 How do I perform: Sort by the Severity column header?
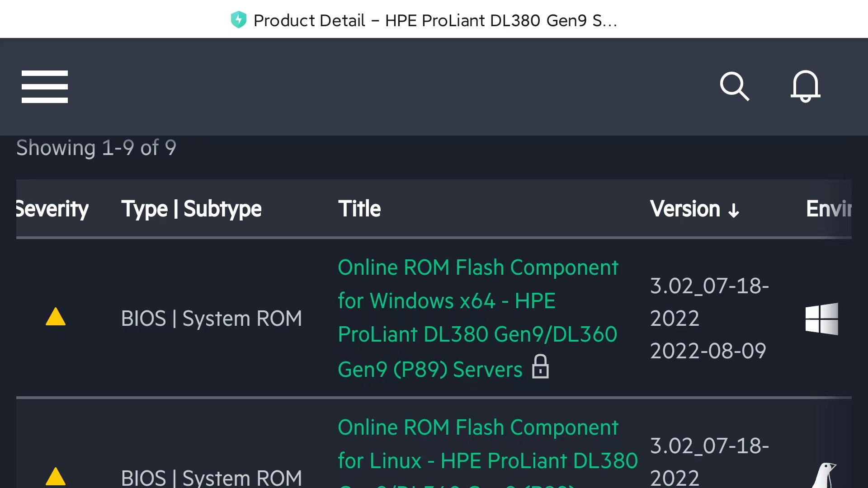52,209
